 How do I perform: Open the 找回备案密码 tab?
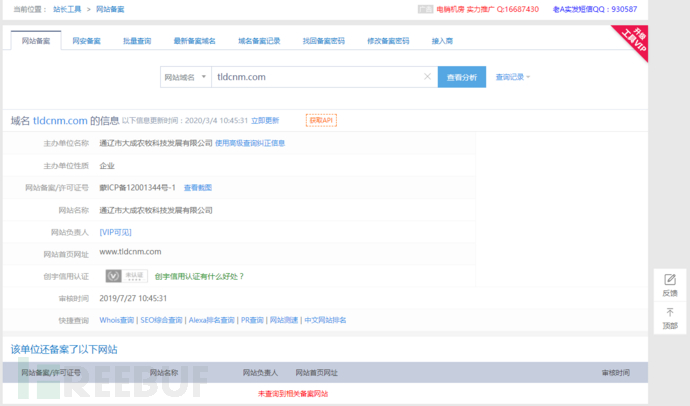(323, 41)
